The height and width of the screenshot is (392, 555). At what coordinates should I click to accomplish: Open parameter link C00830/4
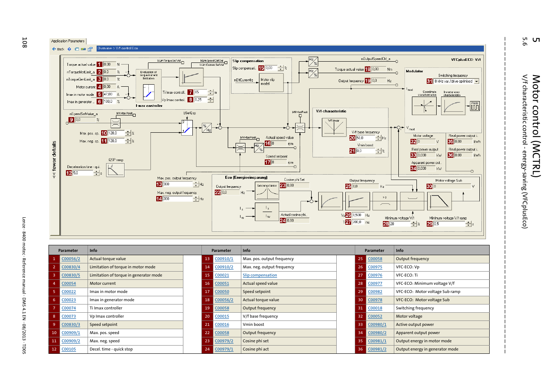(71, 267)
